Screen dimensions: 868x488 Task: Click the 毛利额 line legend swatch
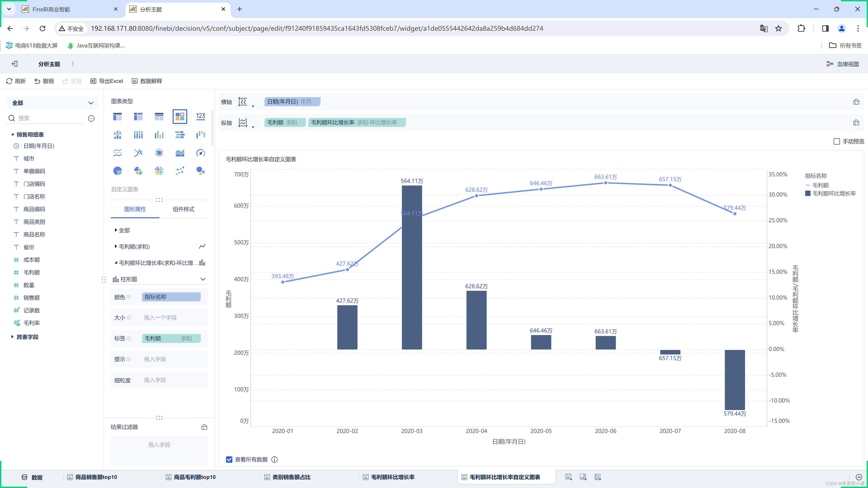coord(808,185)
